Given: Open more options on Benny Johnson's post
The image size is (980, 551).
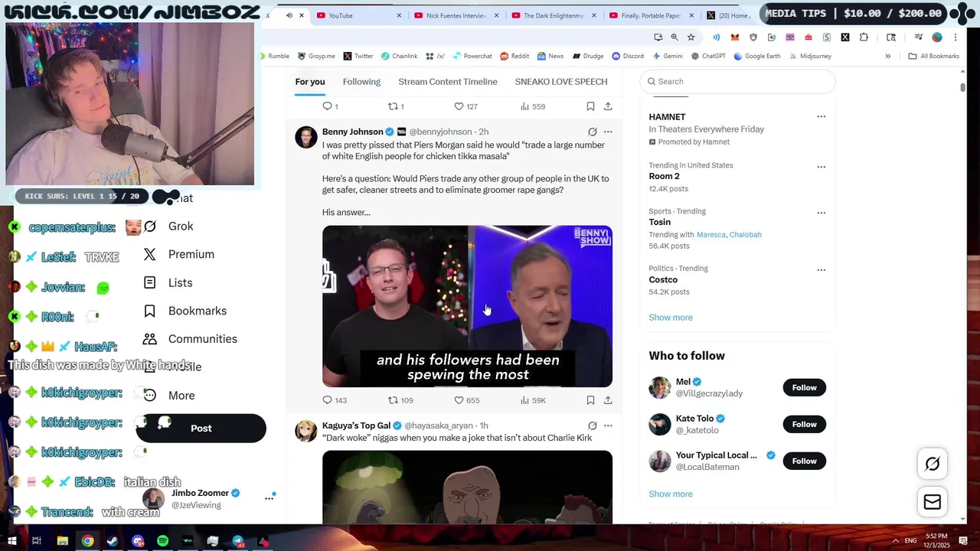Looking at the screenshot, I should (x=608, y=132).
